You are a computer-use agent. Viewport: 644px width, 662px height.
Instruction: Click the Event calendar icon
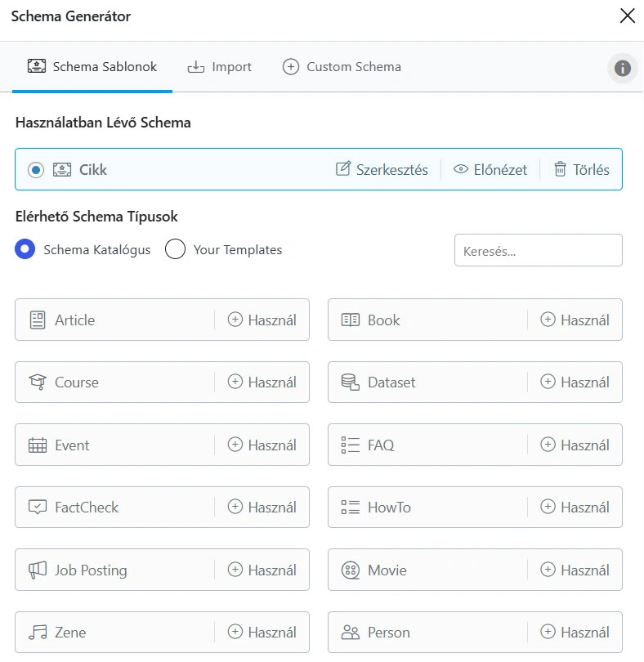pos(38,445)
